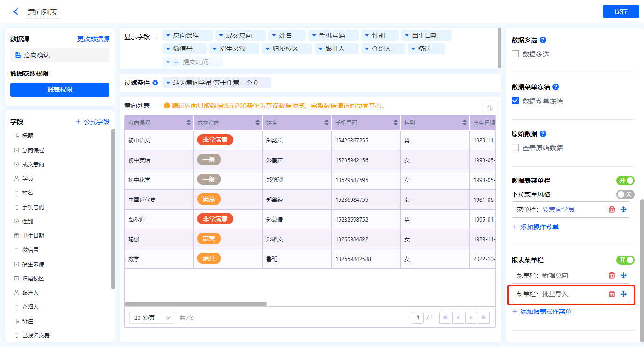Click help icon beside 原始数据

[x=542, y=134]
